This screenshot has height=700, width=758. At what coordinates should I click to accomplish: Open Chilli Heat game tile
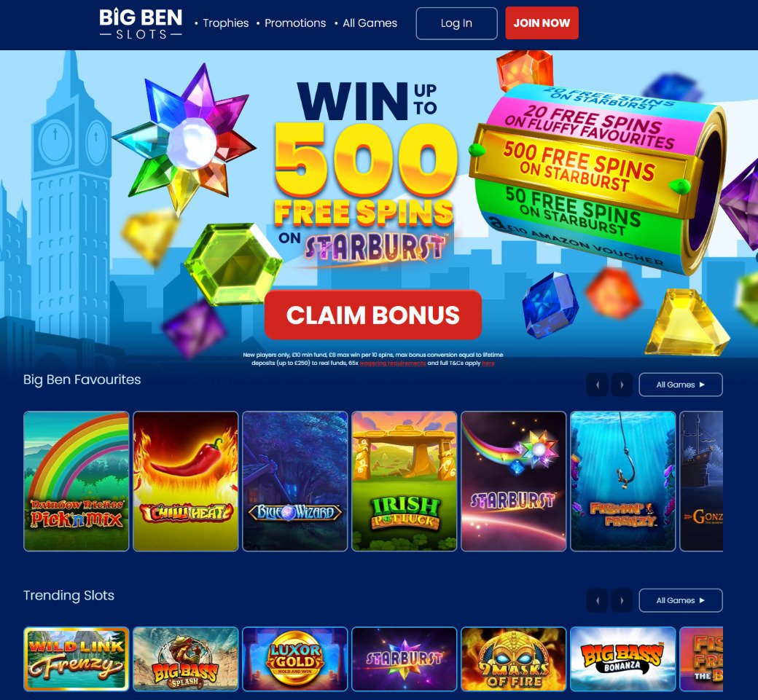point(186,481)
